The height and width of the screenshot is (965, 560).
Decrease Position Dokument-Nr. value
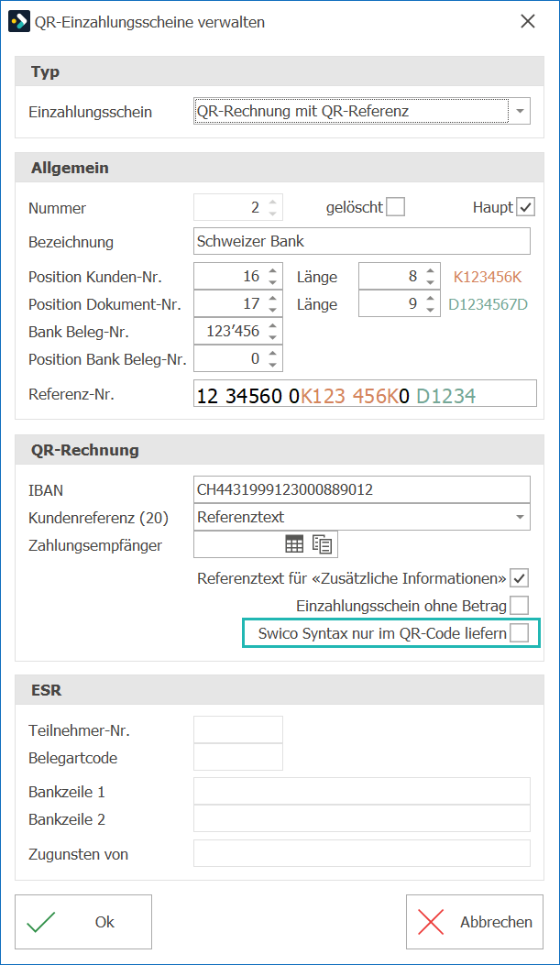coord(272,310)
